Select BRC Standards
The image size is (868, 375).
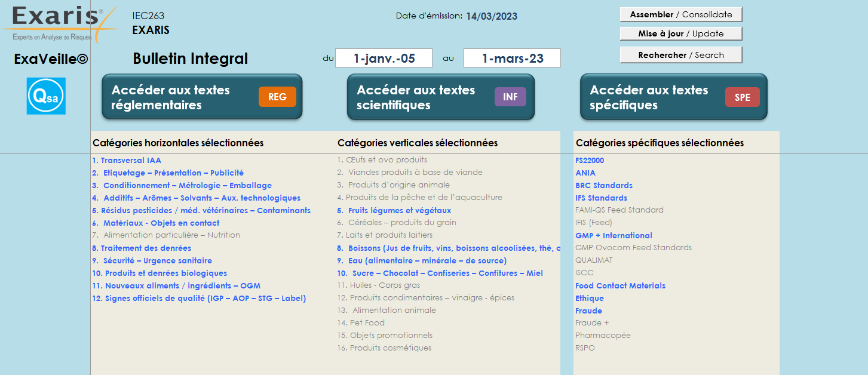click(x=604, y=185)
